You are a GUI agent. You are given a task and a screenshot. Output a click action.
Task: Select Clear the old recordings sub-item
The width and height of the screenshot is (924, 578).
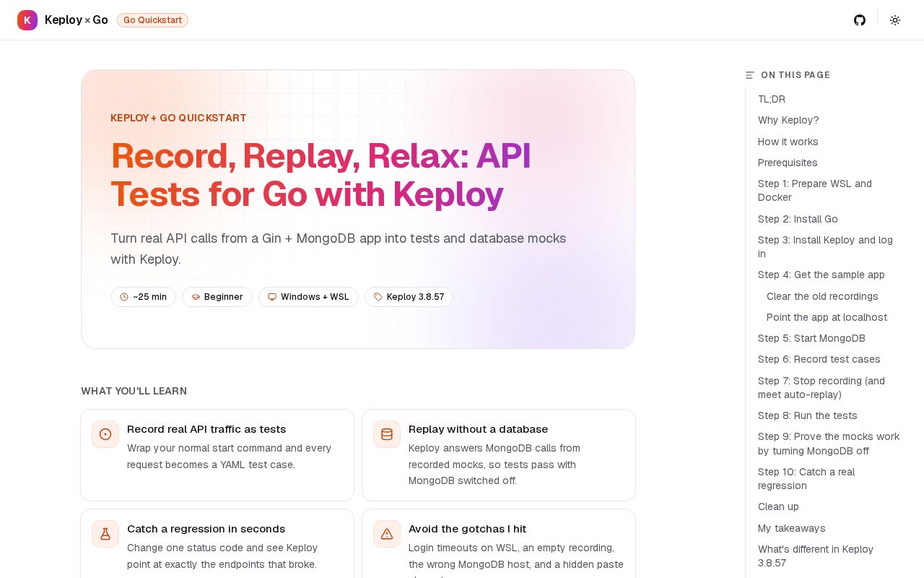[x=822, y=296]
